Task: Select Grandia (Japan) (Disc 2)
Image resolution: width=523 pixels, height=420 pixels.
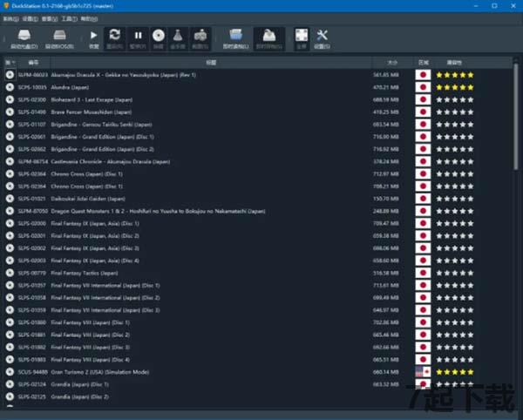Action: (x=80, y=396)
